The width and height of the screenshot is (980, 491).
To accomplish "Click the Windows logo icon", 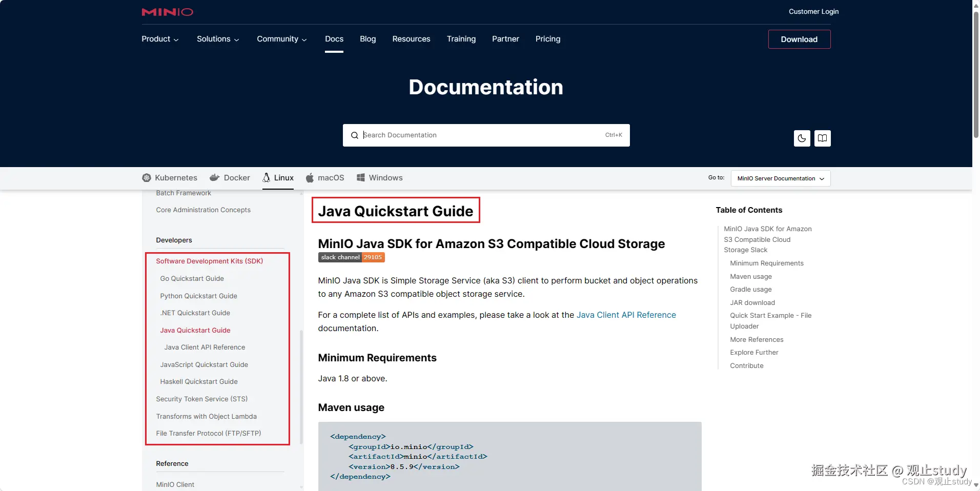I will point(361,177).
